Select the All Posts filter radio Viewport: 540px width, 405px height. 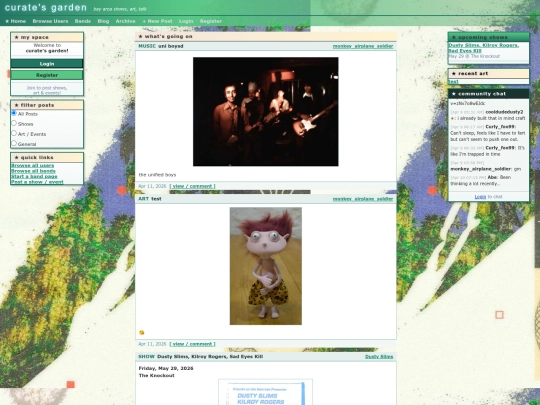tap(14, 113)
